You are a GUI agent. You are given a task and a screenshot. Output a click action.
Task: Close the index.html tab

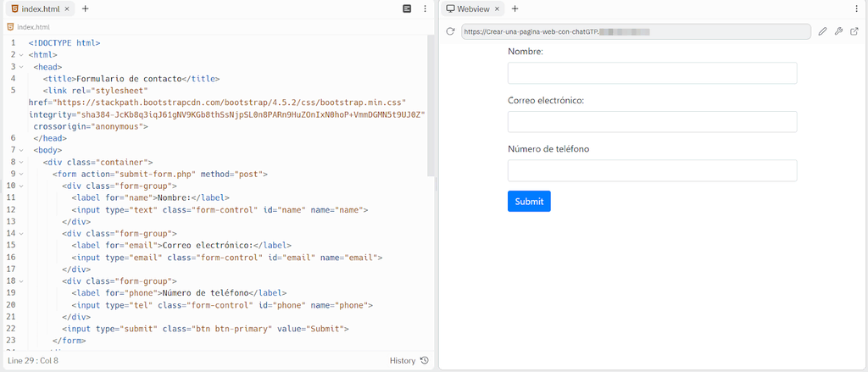point(67,8)
